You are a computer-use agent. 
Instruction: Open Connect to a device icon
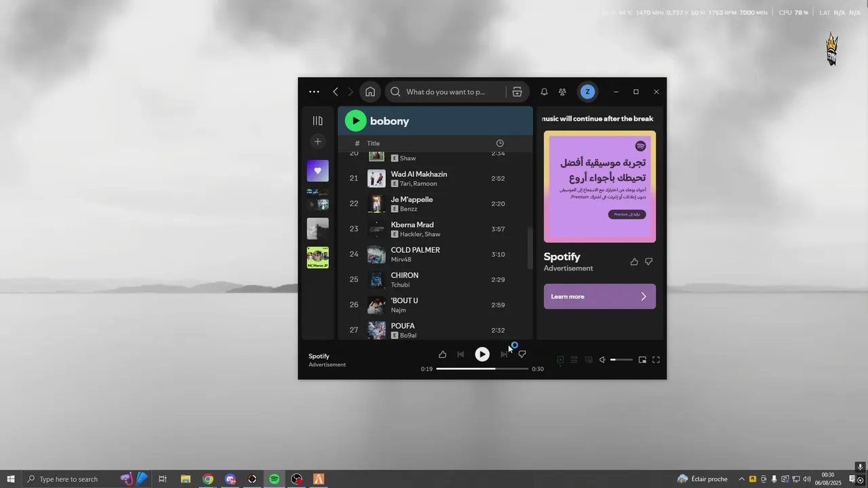[589, 360]
